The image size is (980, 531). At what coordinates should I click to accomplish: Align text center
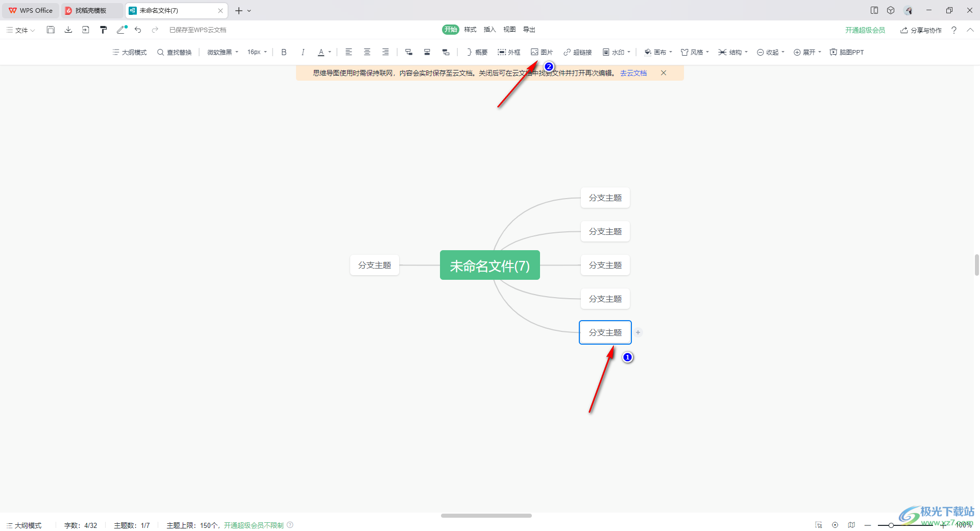(367, 52)
